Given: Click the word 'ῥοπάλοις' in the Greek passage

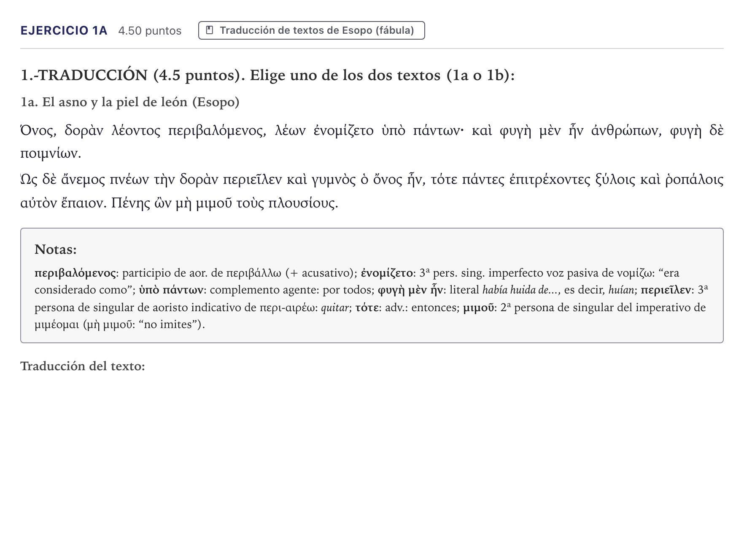Looking at the screenshot, I should [x=694, y=180].
